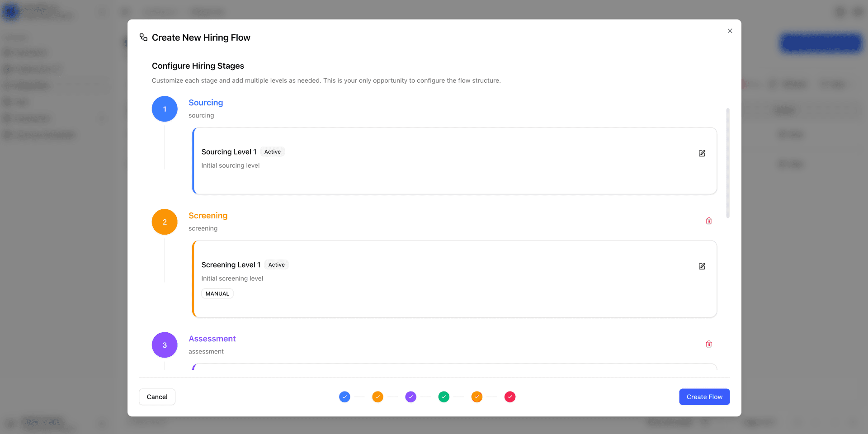Image resolution: width=868 pixels, height=434 pixels.
Task: Remove the Assessment stage with the trash icon
Action: [709, 344]
